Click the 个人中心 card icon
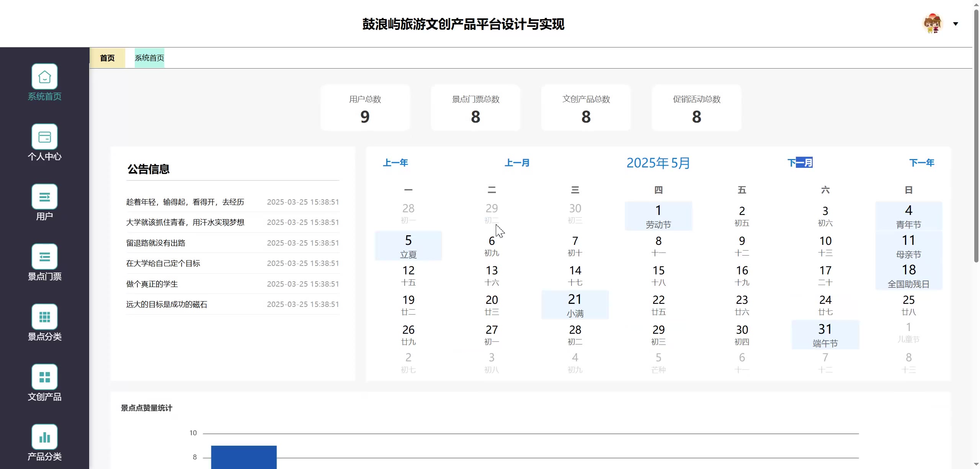980x469 pixels. [x=44, y=137]
